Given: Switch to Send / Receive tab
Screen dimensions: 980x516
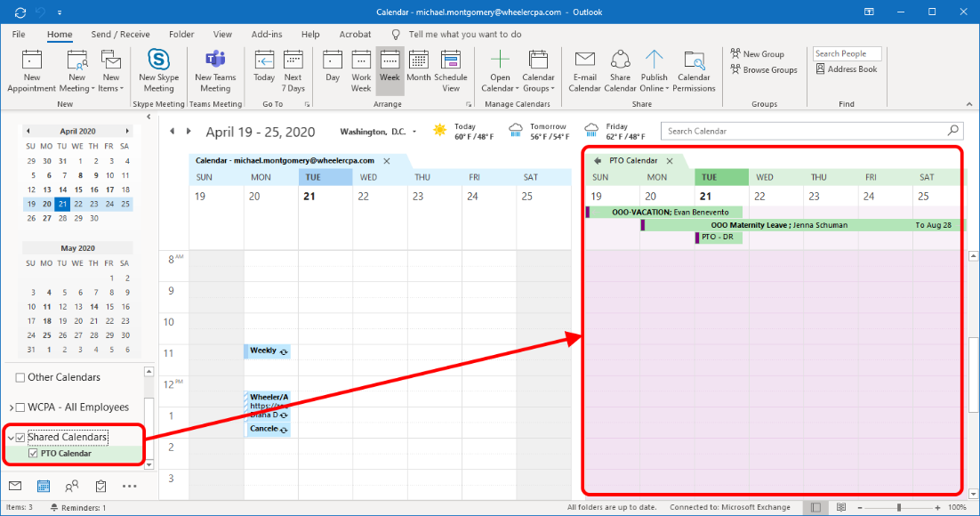Looking at the screenshot, I should point(121,35).
